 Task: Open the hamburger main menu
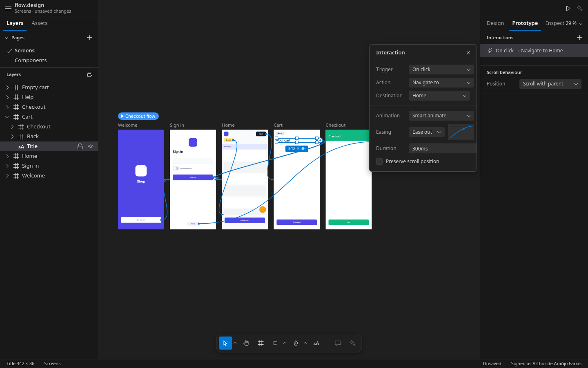coord(8,8)
